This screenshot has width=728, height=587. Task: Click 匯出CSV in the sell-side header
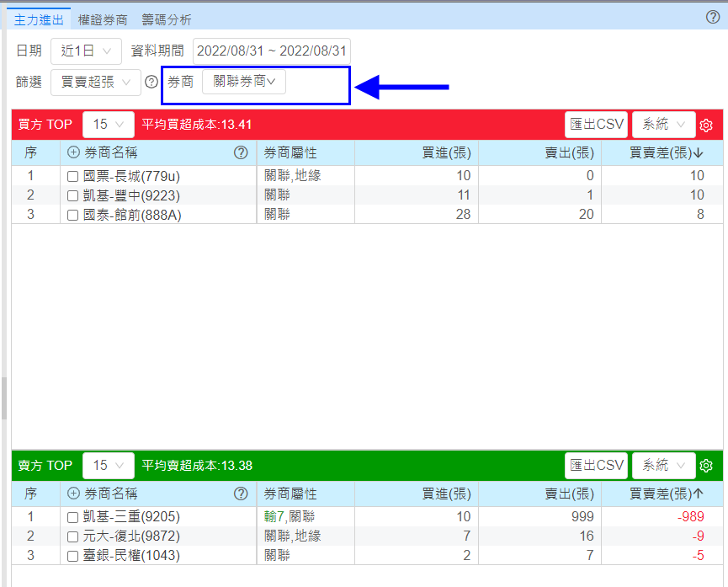(x=597, y=465)
